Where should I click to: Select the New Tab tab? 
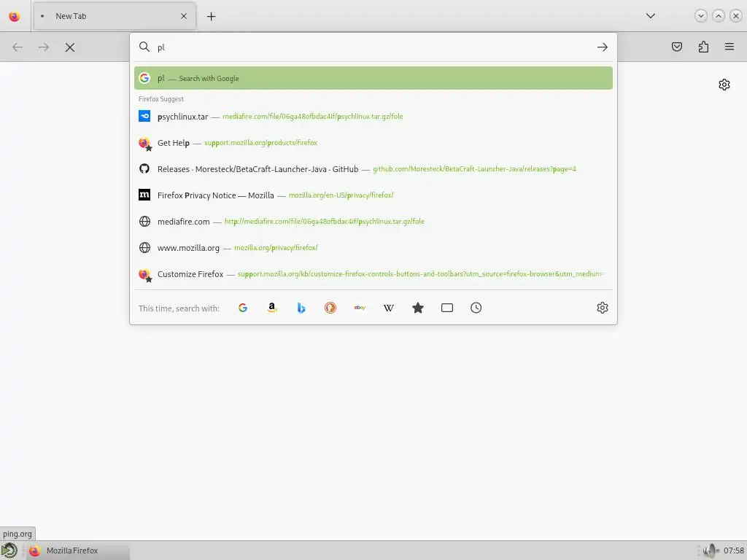tap(115, 16)
